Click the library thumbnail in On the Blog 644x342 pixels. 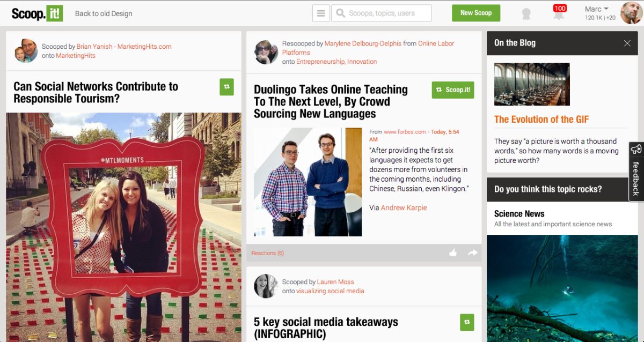(532, 84)
